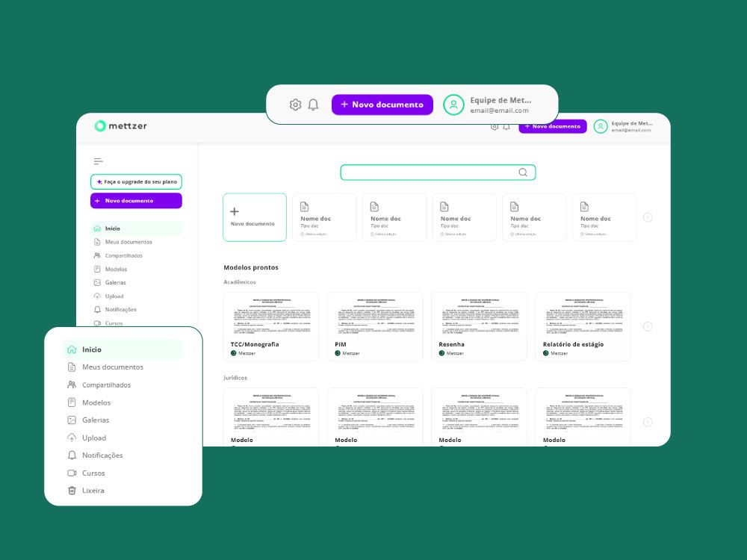Click the profile avatar icon beside Equipe de Mett
The height and width of the screenshot is (560, 747).
pos(453,105)
